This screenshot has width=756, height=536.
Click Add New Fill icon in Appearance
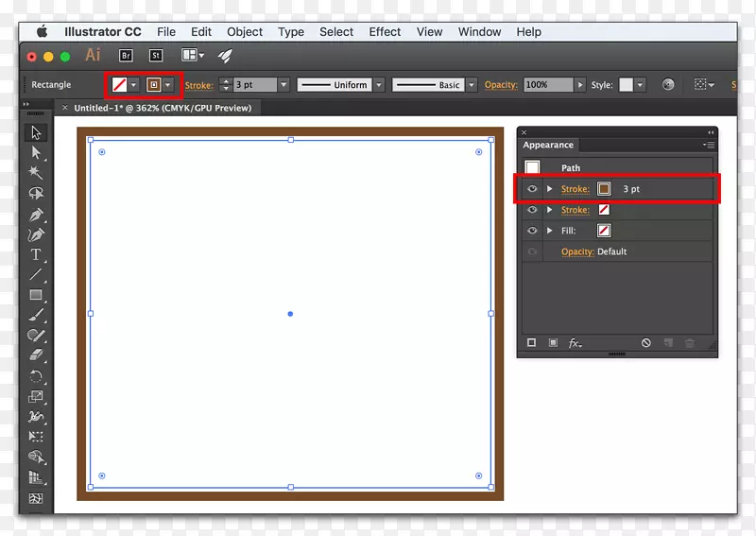pos(553,342)
